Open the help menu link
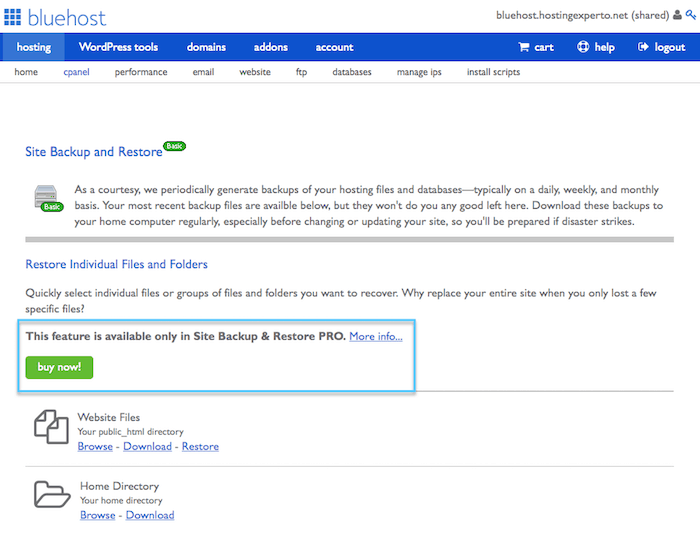Viewport: 700px width, 534px height. pos(604,47)
